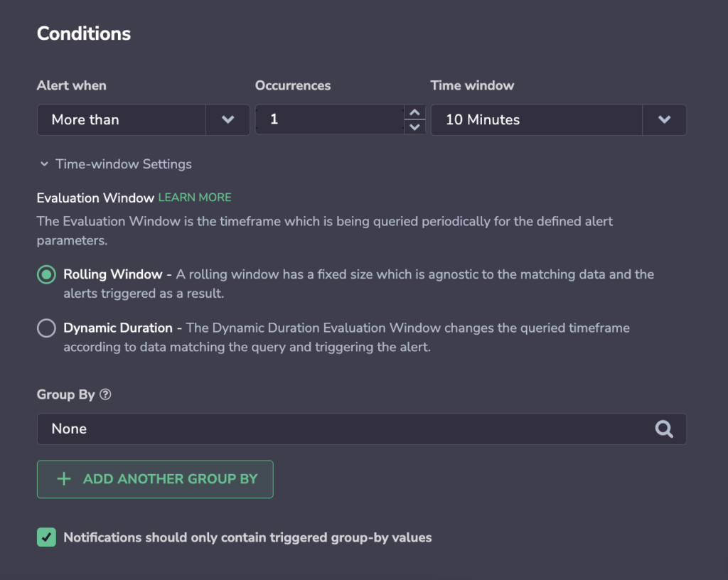Increase Occurrences using the up arrow

414,112
